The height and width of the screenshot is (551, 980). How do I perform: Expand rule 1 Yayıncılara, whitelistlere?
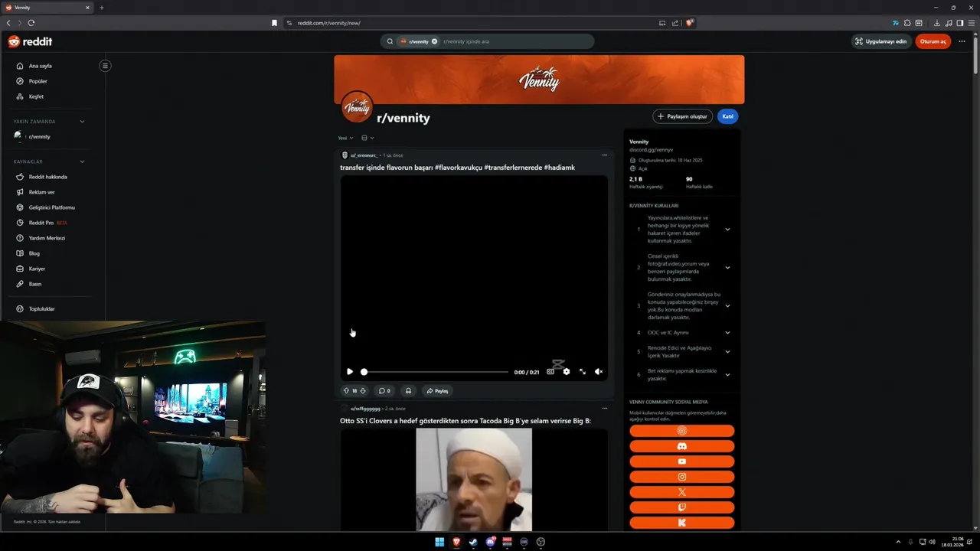(727, 230)
